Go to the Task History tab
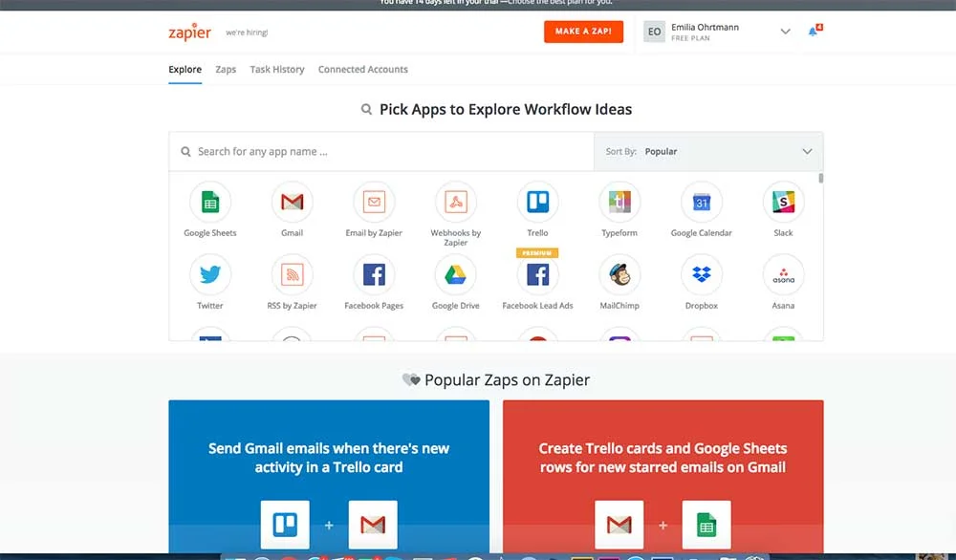This screenshot has height=560, width=956. [x=277, y=70]
